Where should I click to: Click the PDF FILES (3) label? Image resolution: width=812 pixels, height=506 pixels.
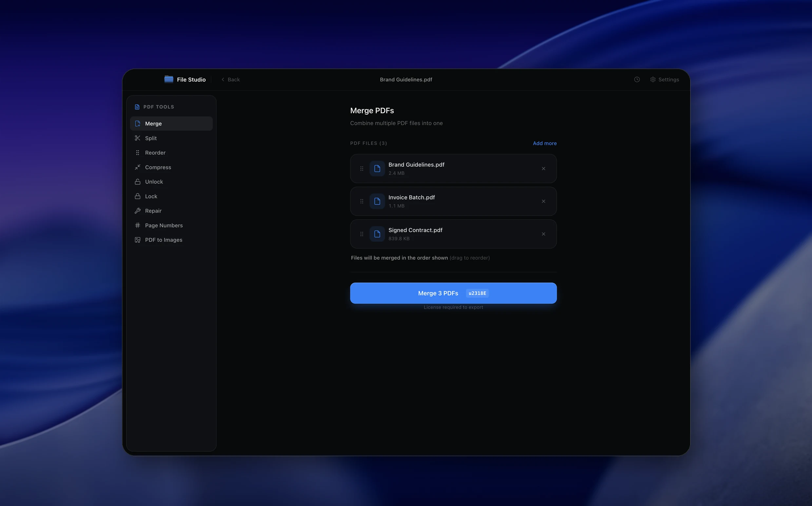(x=368, y=143)
